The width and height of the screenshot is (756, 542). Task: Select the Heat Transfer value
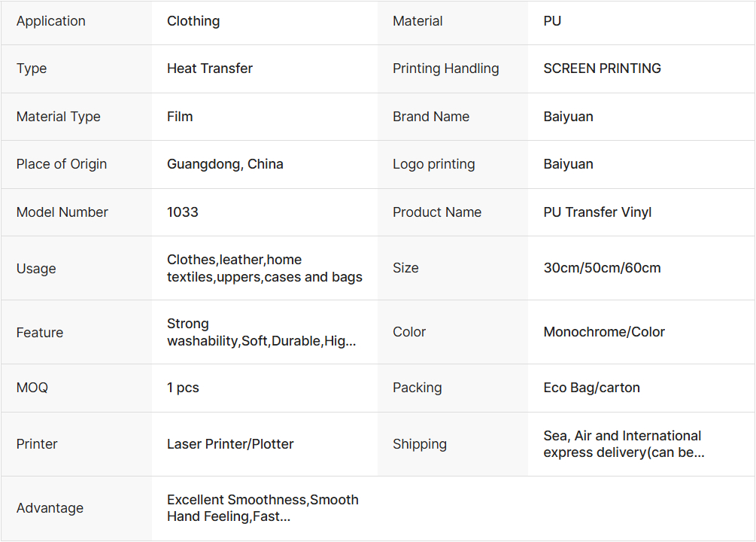[x=210, y=69]
